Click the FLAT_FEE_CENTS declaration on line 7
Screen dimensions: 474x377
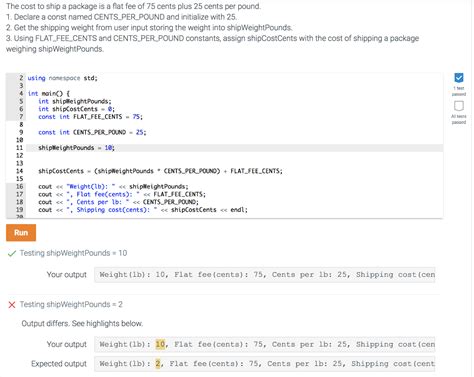point(90,117)
